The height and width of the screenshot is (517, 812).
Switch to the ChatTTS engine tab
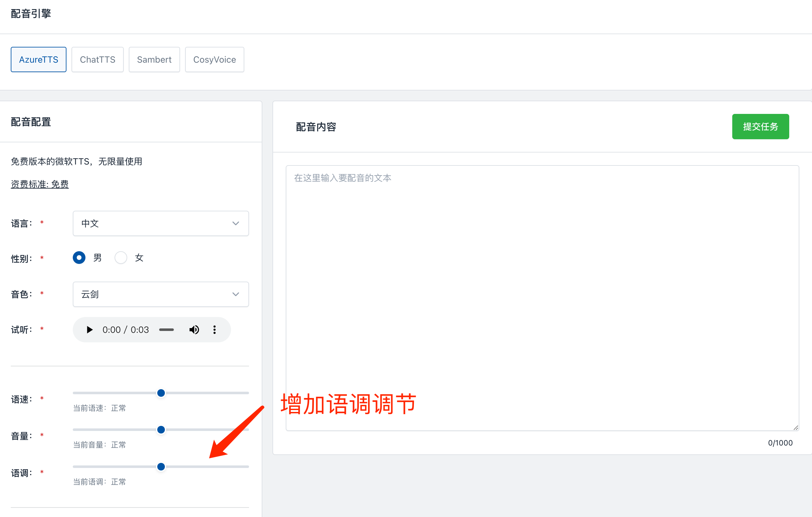click(x=97, y=59)
